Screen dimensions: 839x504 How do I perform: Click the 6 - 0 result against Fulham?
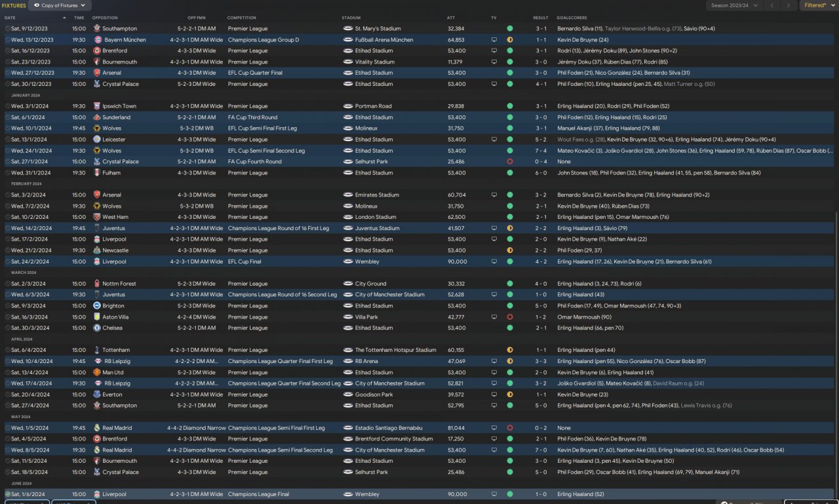click(x=541, y=173)
